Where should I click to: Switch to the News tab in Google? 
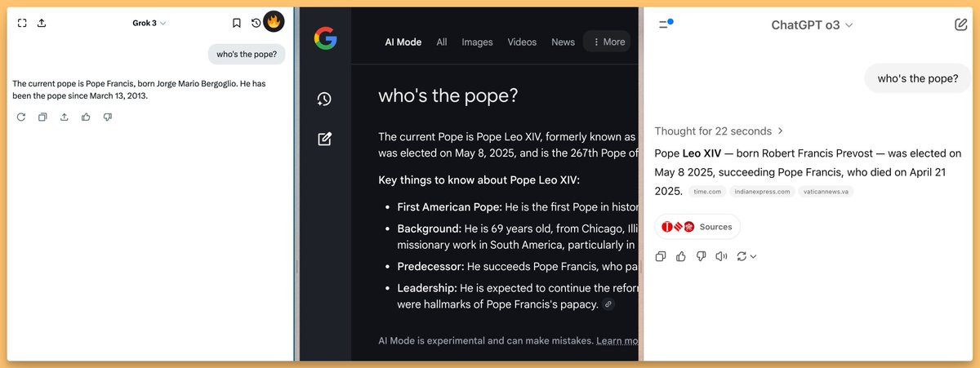[x=563, y=42]
